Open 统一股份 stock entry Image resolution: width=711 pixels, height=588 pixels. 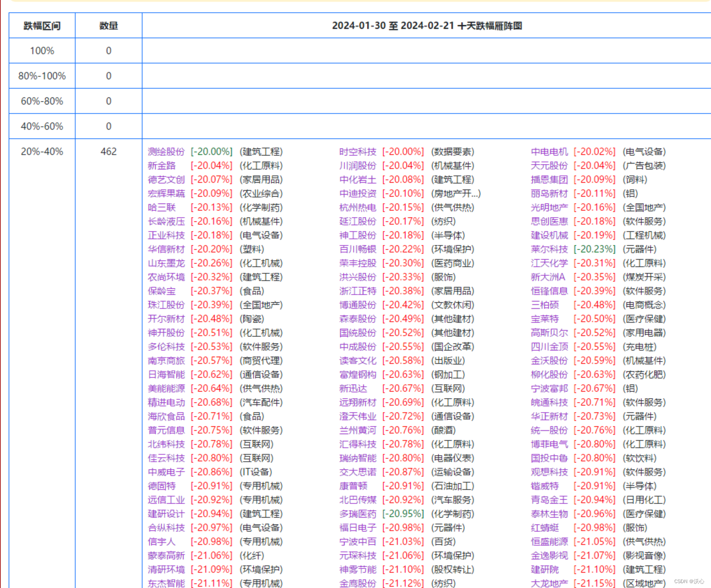click(549, 430)
